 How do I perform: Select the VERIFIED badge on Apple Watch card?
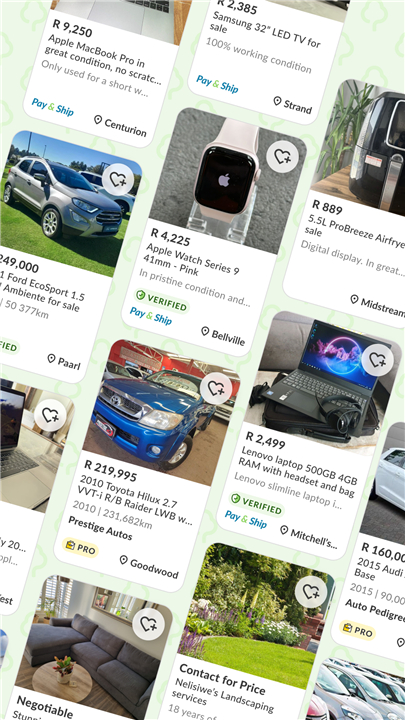point(161,301)
